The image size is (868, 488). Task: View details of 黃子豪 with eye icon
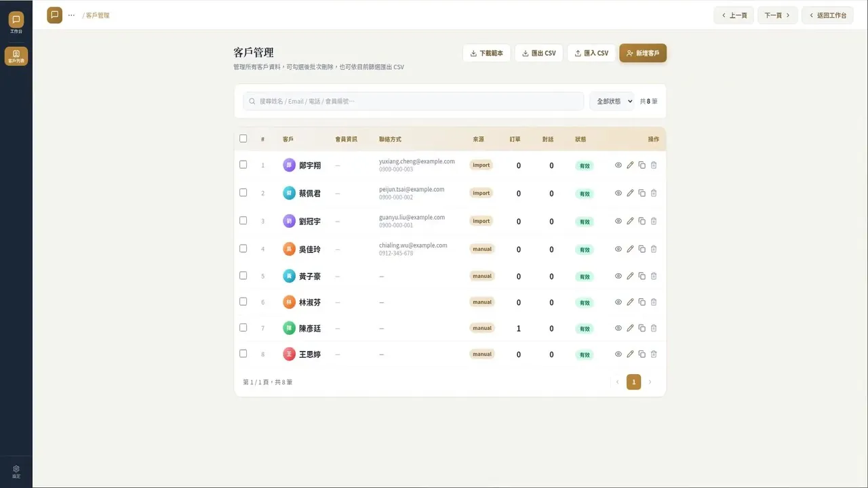(x=618, y=276)
